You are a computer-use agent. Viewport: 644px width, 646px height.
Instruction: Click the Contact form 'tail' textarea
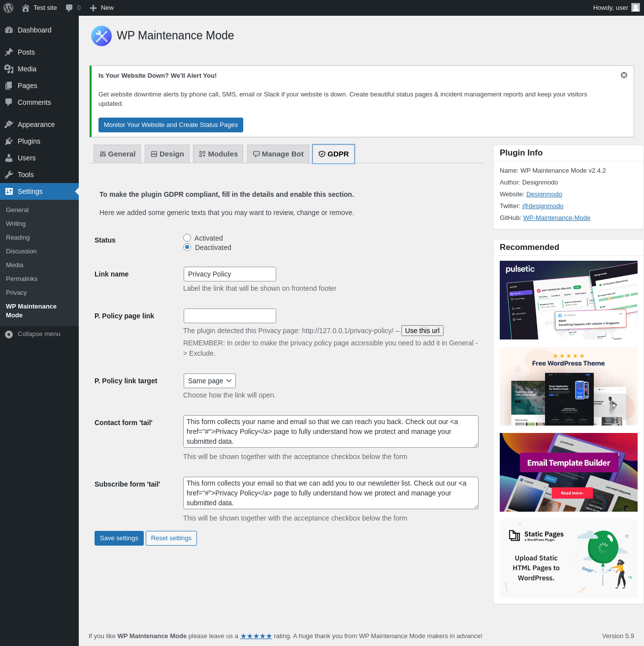[x=331, y=431]
